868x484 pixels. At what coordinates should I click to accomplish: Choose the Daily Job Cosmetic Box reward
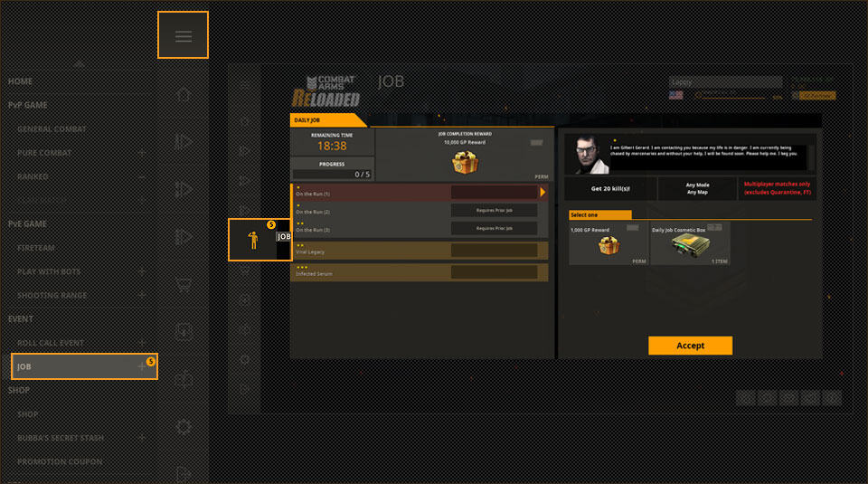coord(690,243)
